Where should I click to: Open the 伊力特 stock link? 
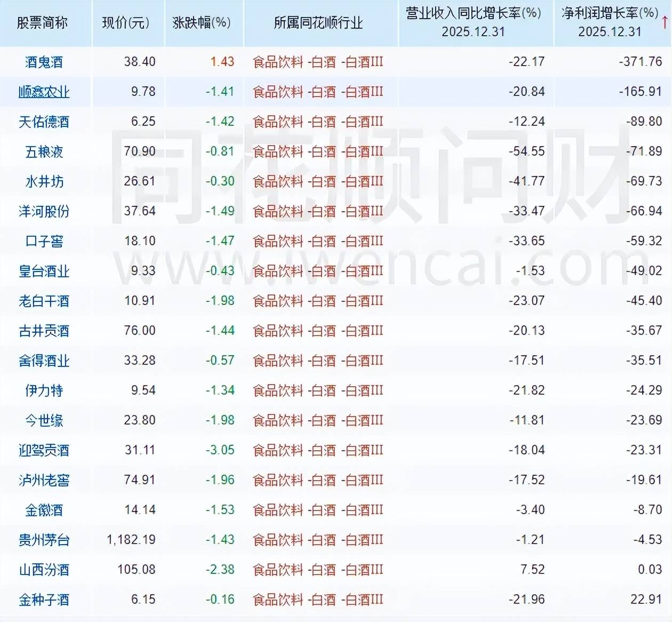44,390
